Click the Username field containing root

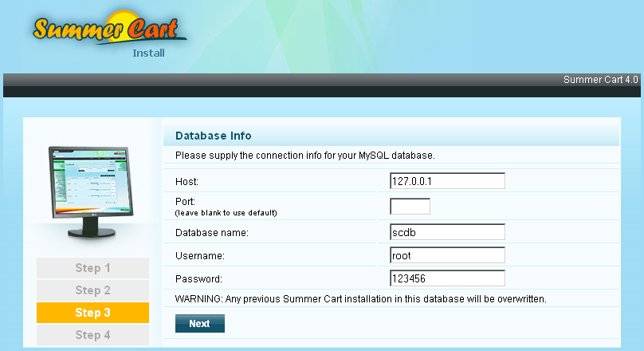click(447, 255)
